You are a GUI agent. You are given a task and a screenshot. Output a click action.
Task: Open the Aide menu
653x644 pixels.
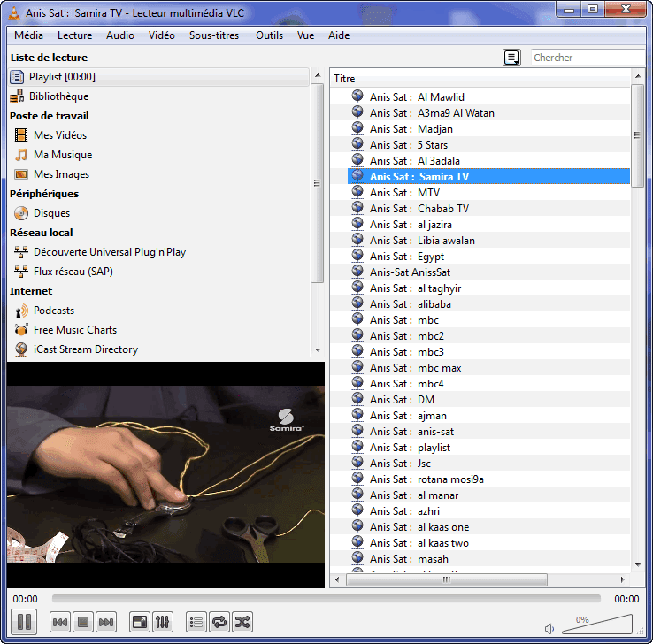pyautogui.click(x=339, y=35)
